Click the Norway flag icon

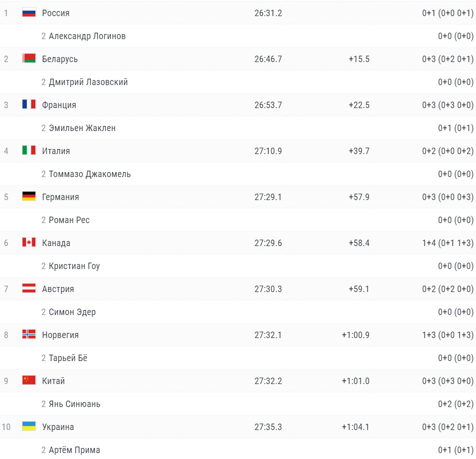(29, 334)
